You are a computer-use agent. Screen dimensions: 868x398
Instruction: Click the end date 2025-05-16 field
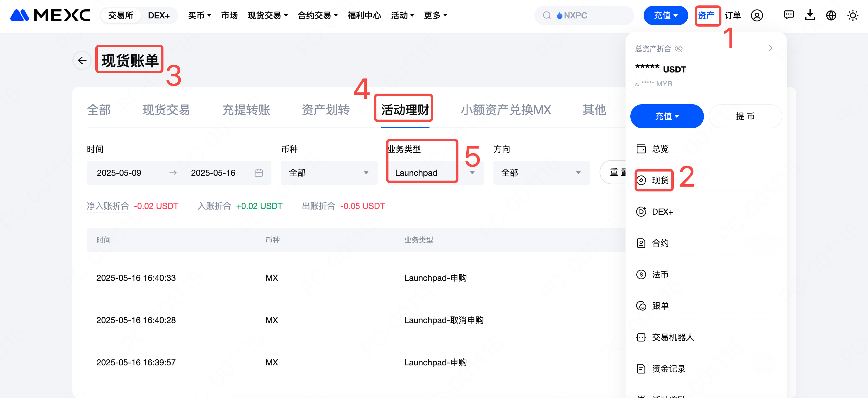[213, 173]
